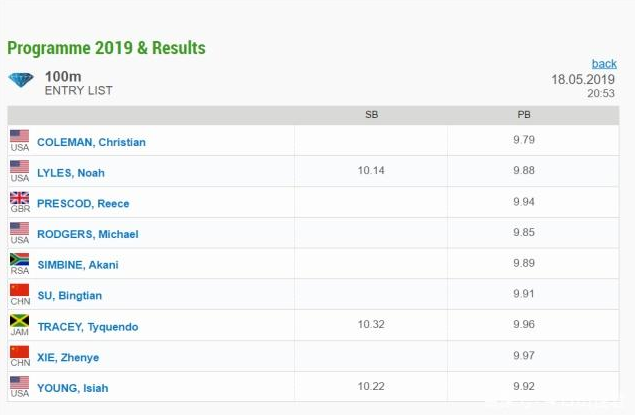Click the SB column header

(372, 115)
